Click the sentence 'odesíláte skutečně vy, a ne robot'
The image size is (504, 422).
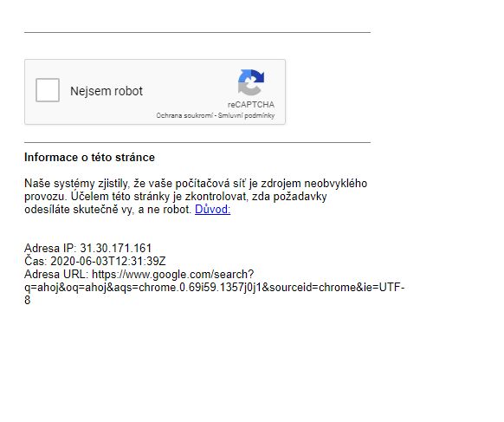click(107, 210)
